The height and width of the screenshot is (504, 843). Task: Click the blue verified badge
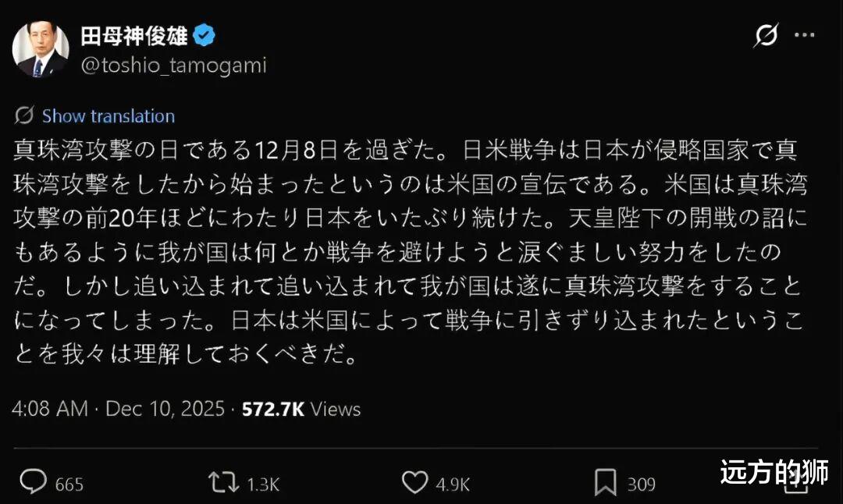205,36
